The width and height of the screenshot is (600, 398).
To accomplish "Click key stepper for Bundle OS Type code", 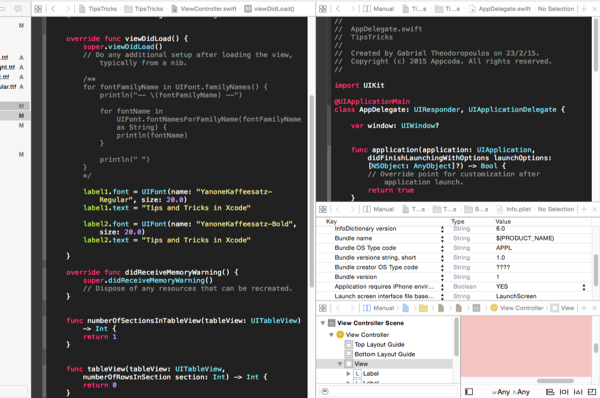I will coord(442,248).
